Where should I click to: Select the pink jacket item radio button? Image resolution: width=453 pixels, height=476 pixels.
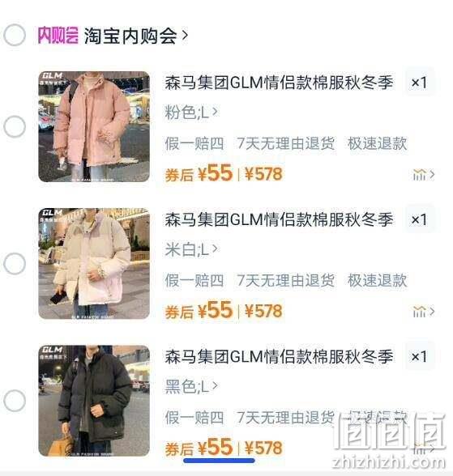click(15, 126)
